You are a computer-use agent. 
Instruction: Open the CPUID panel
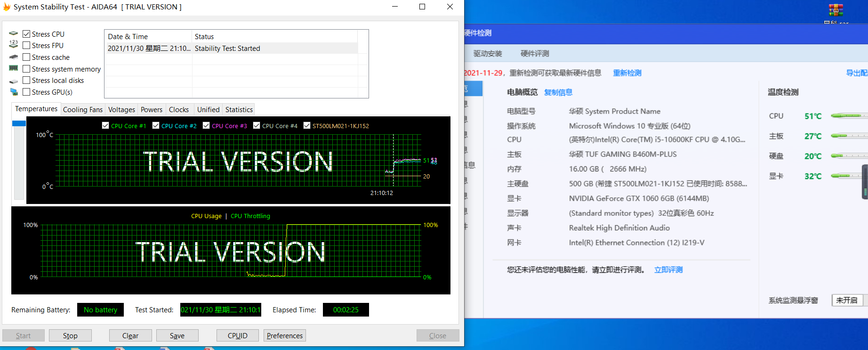(x=237, y=335)
